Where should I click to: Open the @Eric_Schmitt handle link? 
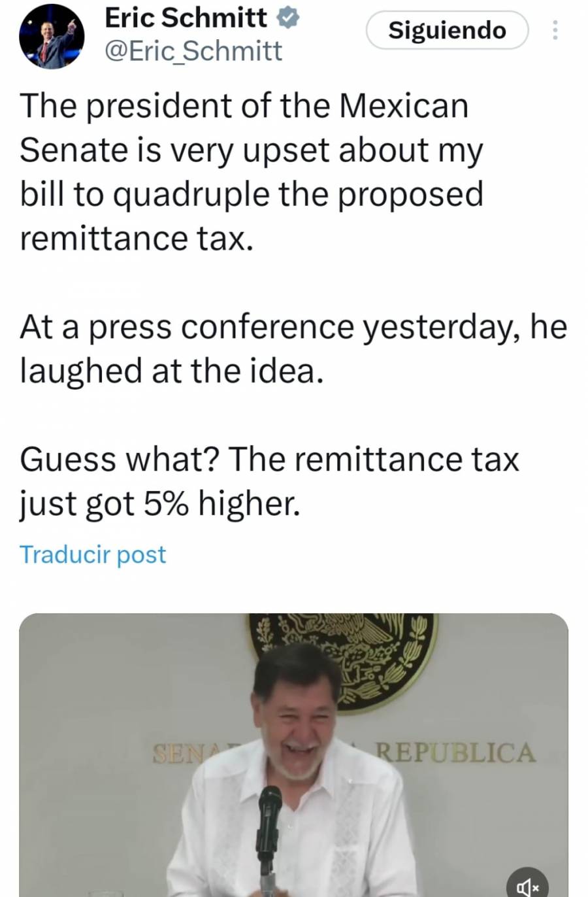[x=193, y=51]
